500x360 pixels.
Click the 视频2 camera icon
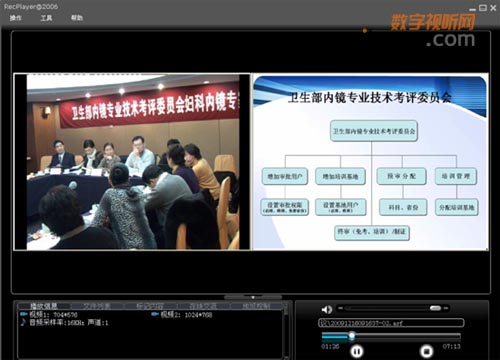pos(155,314)
